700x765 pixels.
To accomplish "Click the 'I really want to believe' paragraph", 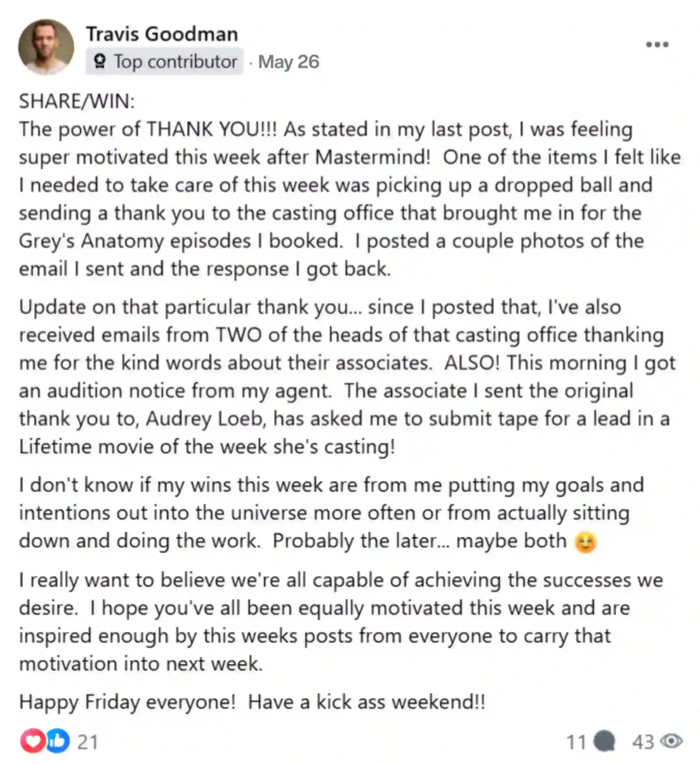I will (341, 622).
